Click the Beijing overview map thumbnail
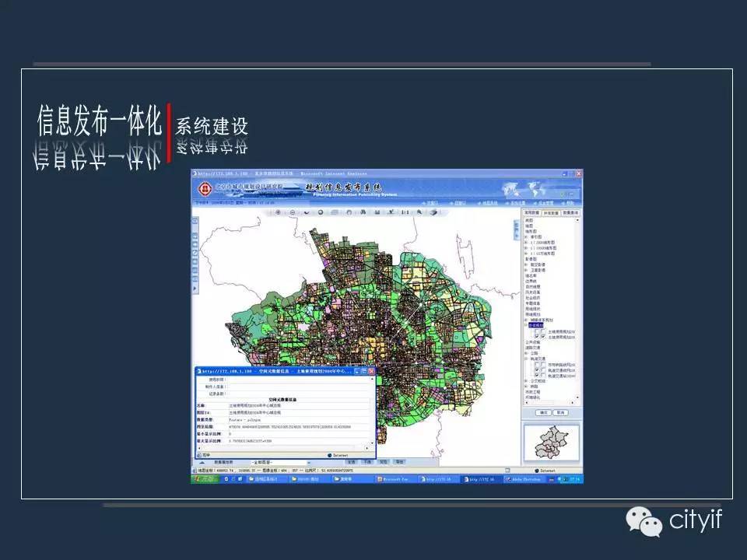Viewport: 747px width, 560px height. point(552,444)
